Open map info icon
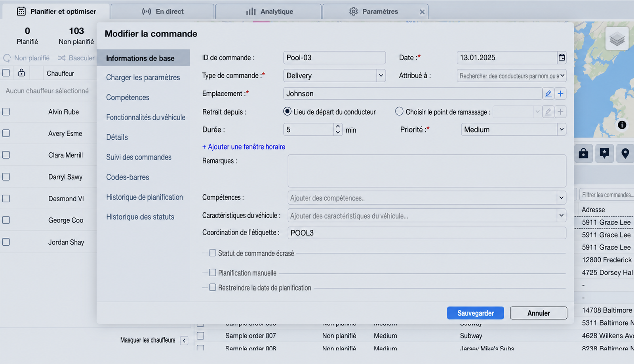 (622, 125)
